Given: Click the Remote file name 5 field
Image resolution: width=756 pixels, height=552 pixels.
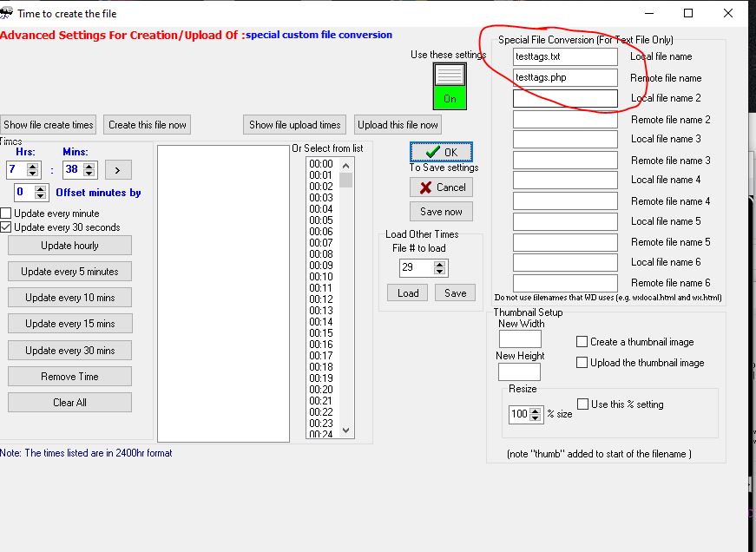Looking at the screenshot, I should [x=565, y=242].
